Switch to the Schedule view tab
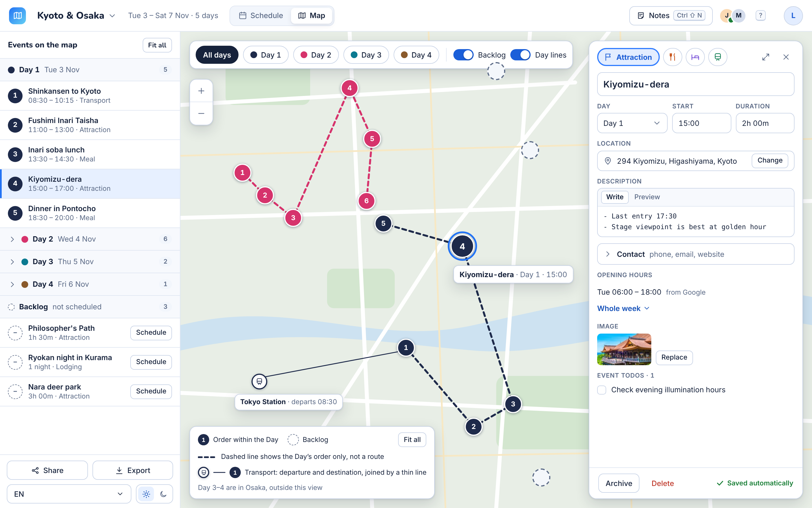Screen dimensions: 812x508 (x=261, y=16)
